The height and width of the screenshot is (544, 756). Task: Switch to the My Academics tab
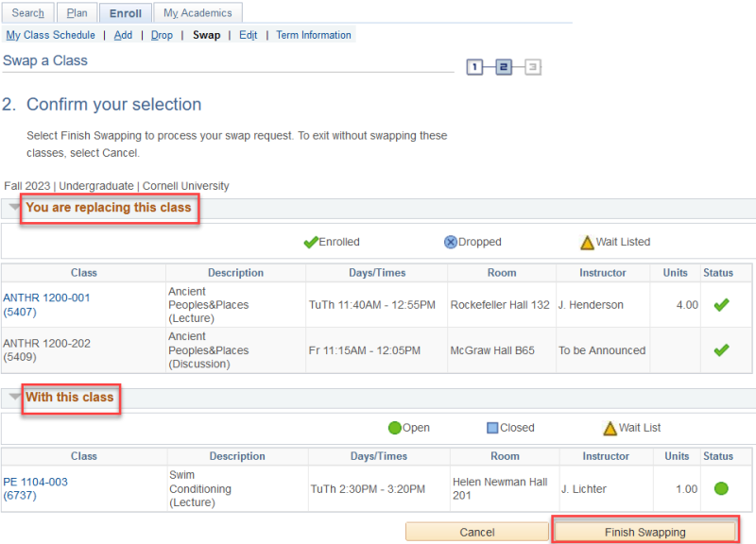[198, 12]
